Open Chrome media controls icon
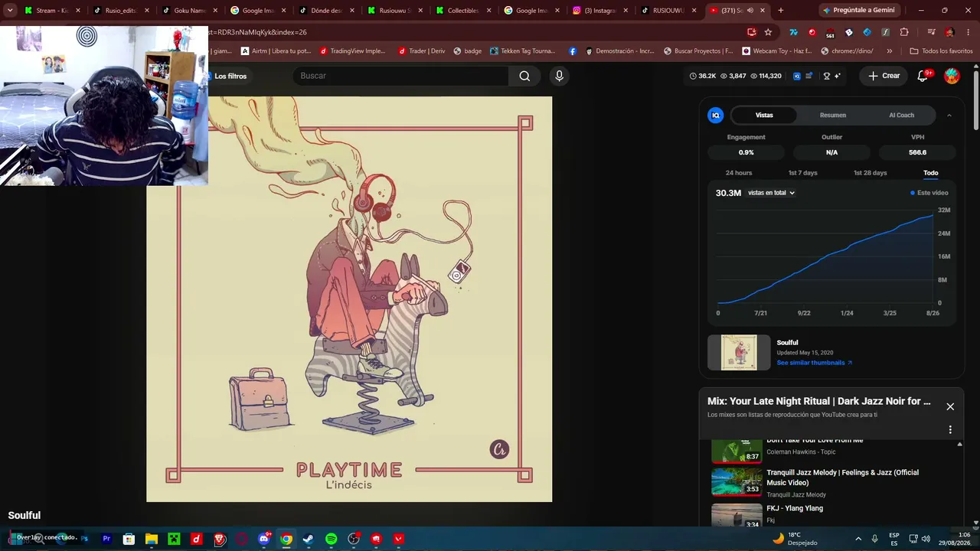The width and height of the screenshot is (980, 551). tap(931, 32)
